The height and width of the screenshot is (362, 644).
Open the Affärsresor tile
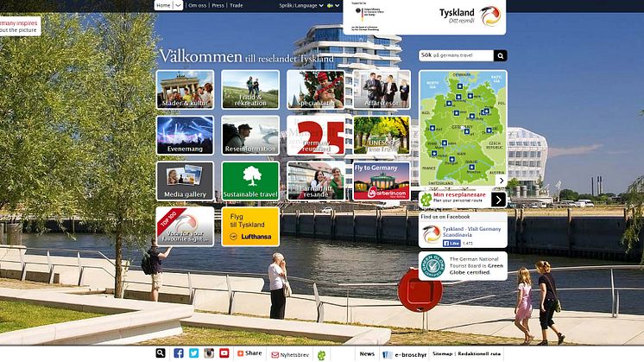point(382,90)
